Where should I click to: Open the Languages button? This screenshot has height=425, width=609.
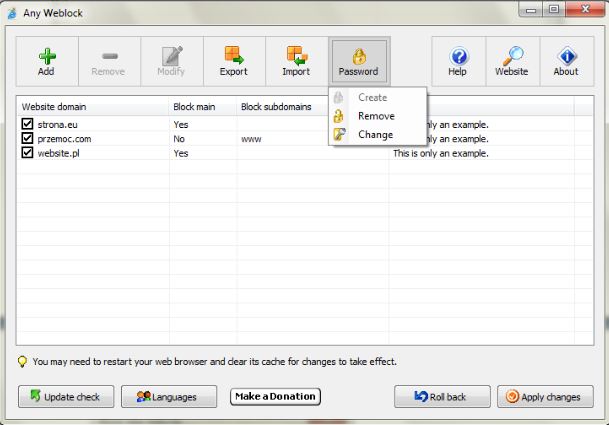[169, 397]
